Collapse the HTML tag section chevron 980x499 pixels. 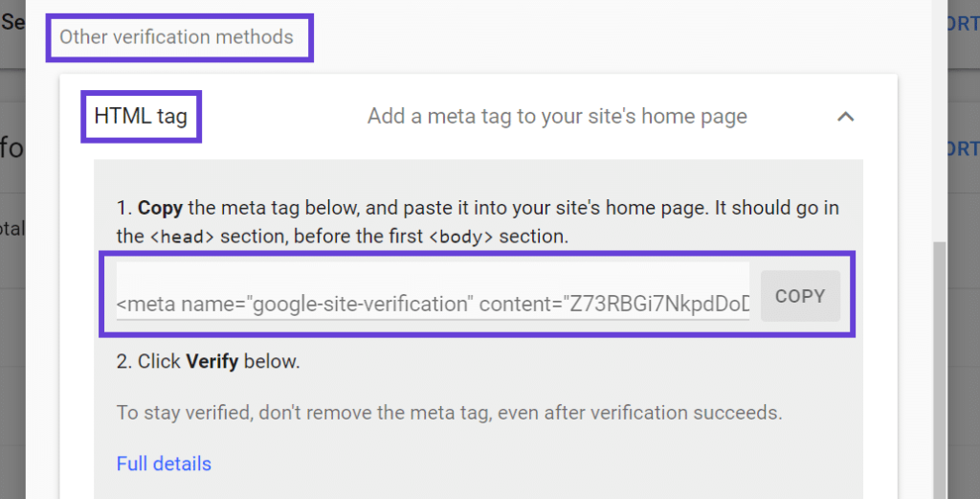[x=845, y=117]
